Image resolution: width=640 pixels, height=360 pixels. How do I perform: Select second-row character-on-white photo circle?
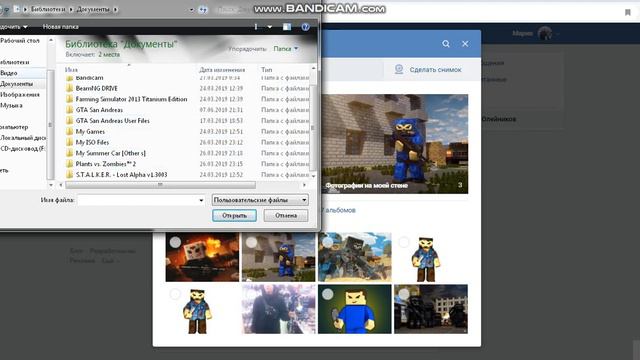(x=176, y=294)
